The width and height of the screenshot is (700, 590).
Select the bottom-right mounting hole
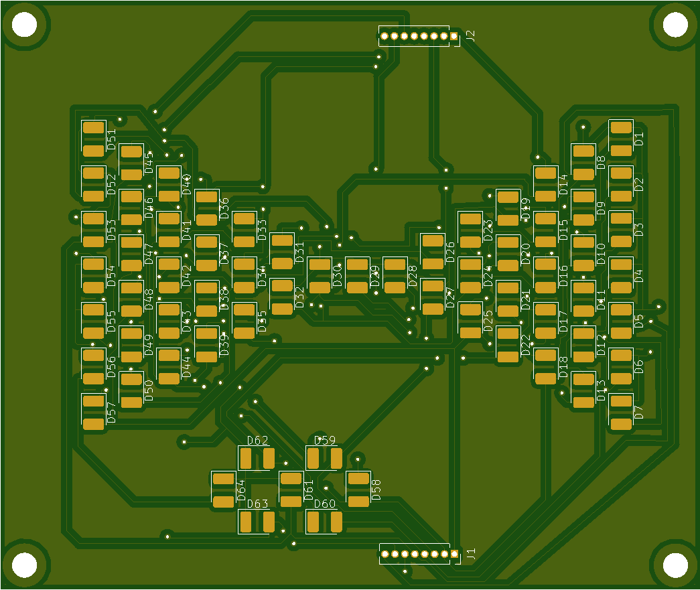click(x=675, y=565)
